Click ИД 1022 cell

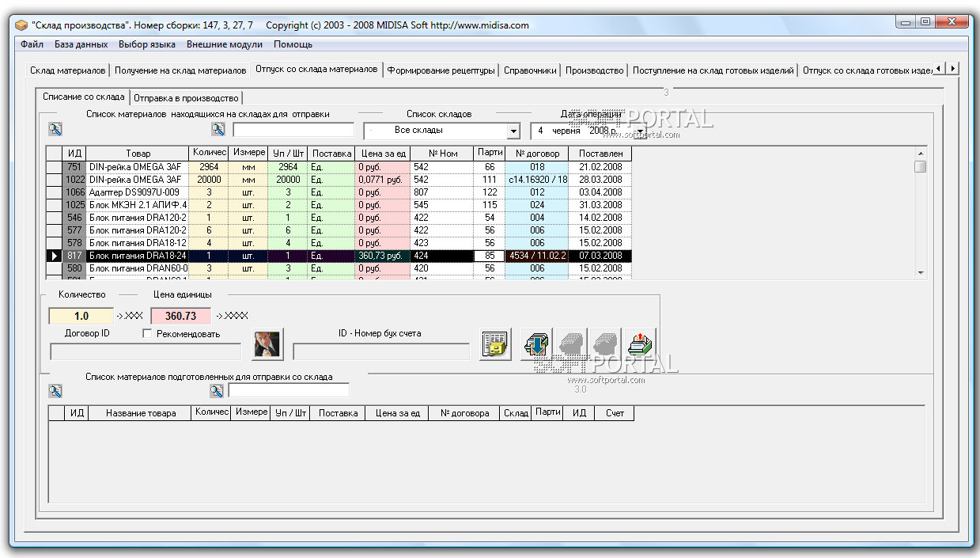tap(74, 180)
